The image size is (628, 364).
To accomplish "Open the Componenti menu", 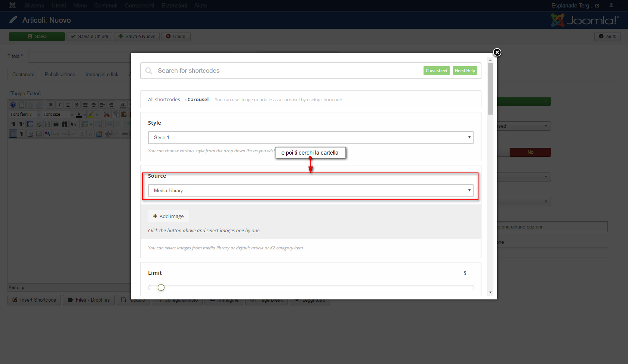I will (139, 6).
